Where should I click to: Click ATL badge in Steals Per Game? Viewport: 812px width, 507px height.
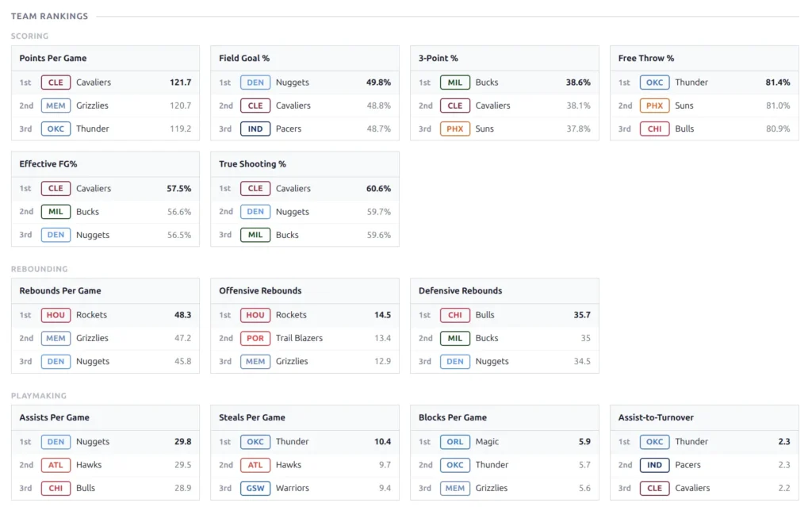coord(255,465)
